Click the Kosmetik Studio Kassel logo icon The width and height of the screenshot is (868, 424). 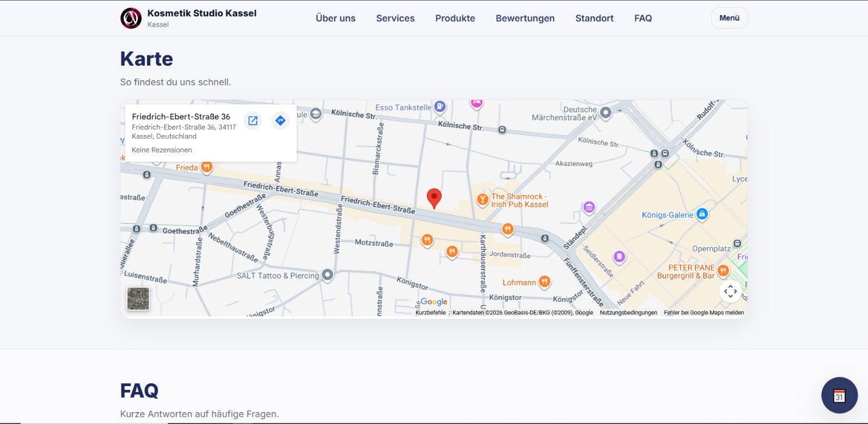[131, 18]
